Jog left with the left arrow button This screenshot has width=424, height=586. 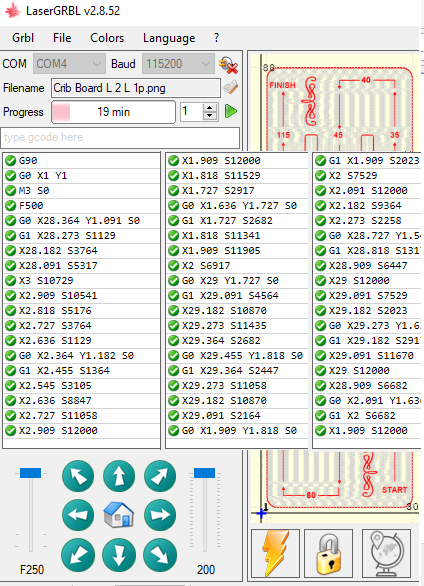point(78,515)
